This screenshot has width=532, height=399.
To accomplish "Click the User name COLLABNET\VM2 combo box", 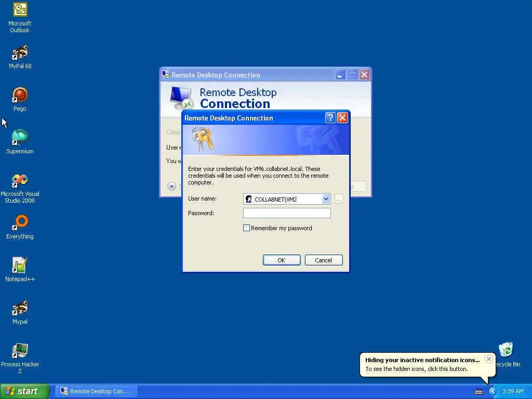I will (x=287, y=199).
